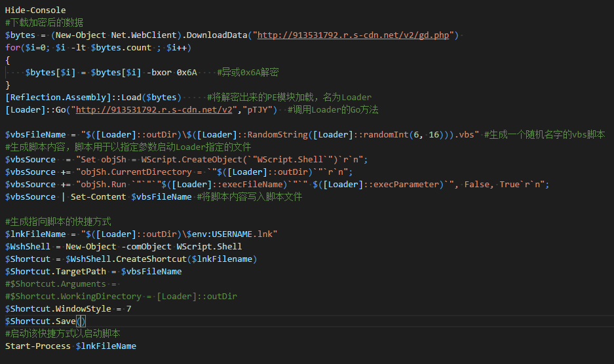Click the "$bytes.count" text in the for loop
This screenshot has height=364, width=614.
click(x=121, y=48)
